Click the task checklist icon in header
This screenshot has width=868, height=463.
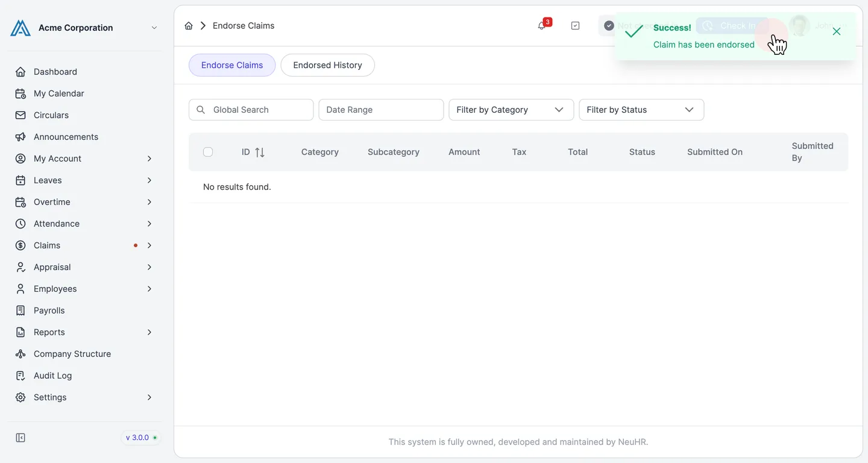point(575,25)
